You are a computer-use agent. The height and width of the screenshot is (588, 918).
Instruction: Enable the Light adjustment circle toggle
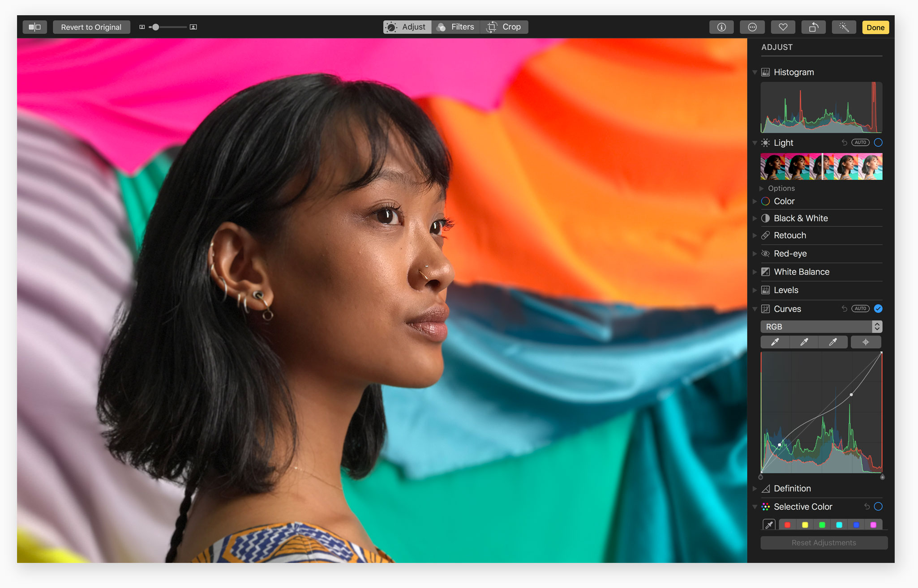[878, 143]
